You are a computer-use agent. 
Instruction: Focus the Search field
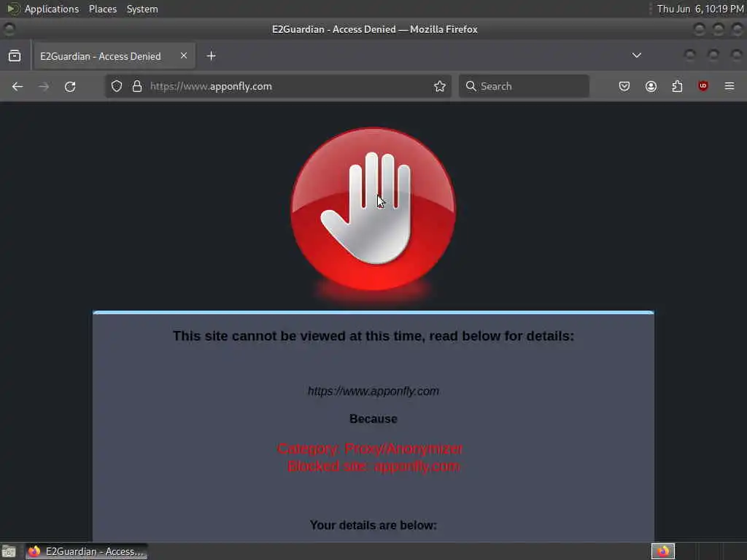click(x=524, y=86)
